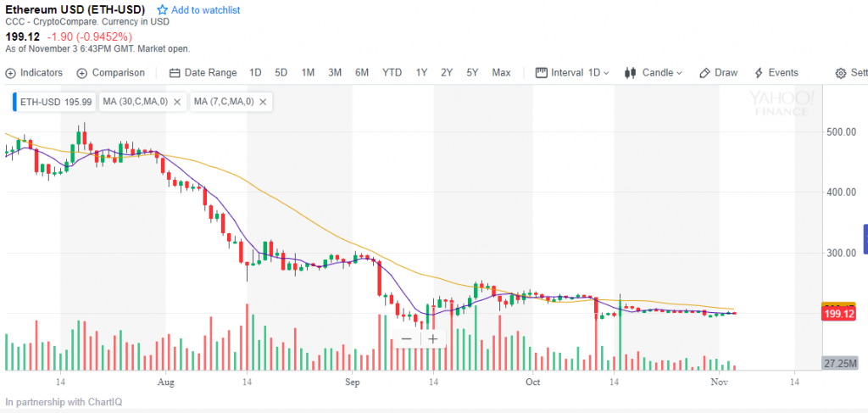This screenshot has height=413, width=868.
Task: Click the Aug date axis label
Action: [x=165, y=382]
